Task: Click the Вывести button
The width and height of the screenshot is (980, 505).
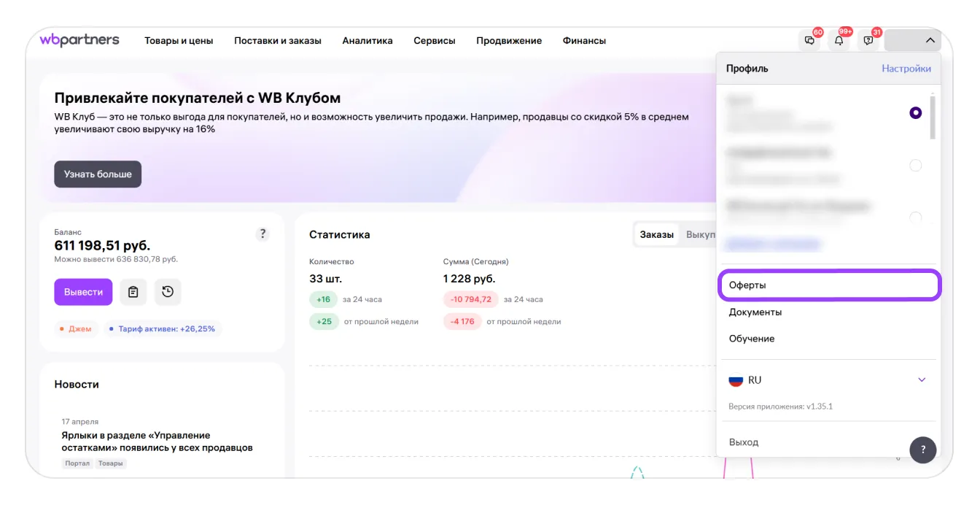Action: click(x=83, y=292)
